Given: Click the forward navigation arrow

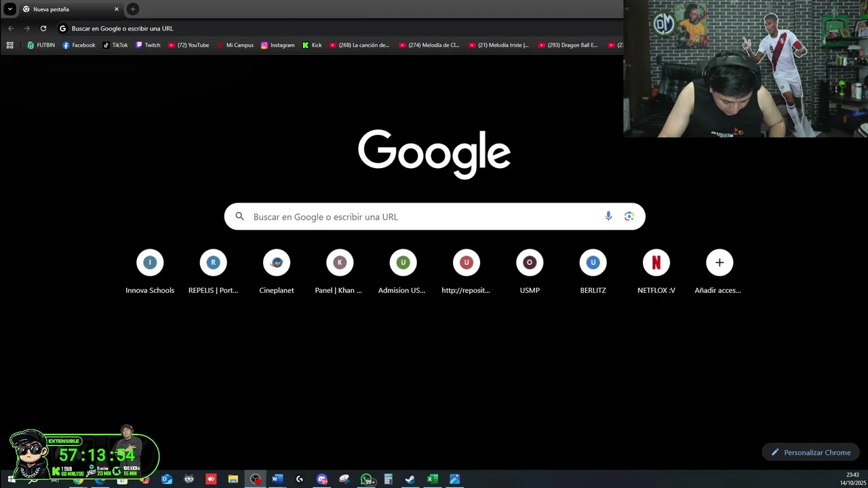Looking at the screenshot, I should click(x=27, y=28).
